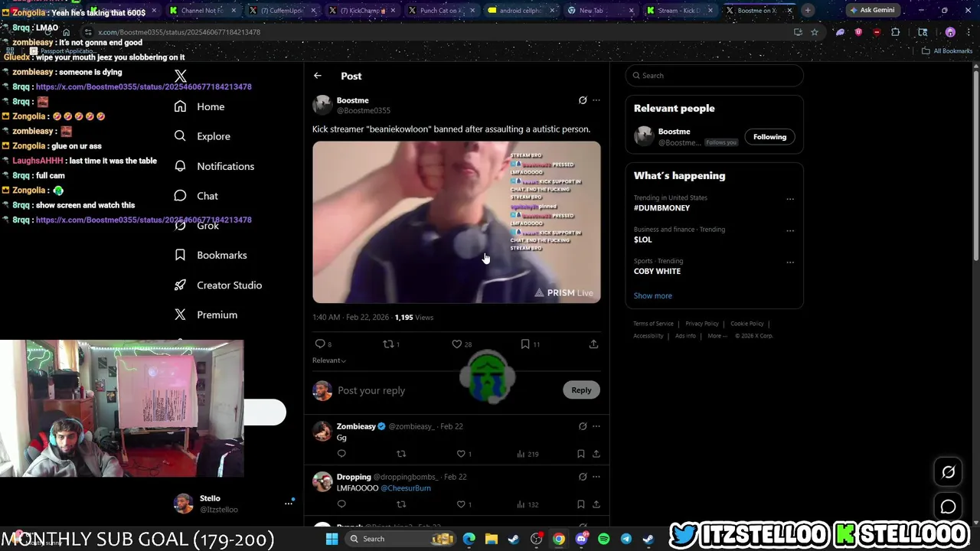
Task: Open the @CheesurBurn mention link
Action: pos(406,488)
